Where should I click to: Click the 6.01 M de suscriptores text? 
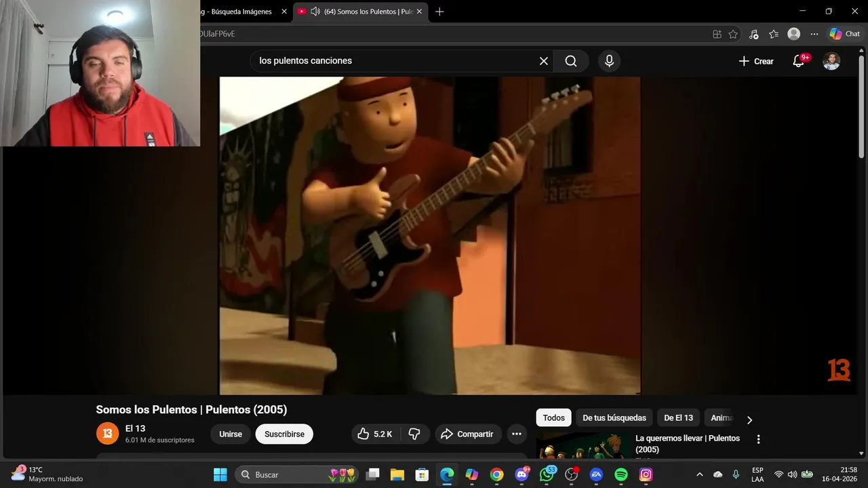(x=160, y=440)
